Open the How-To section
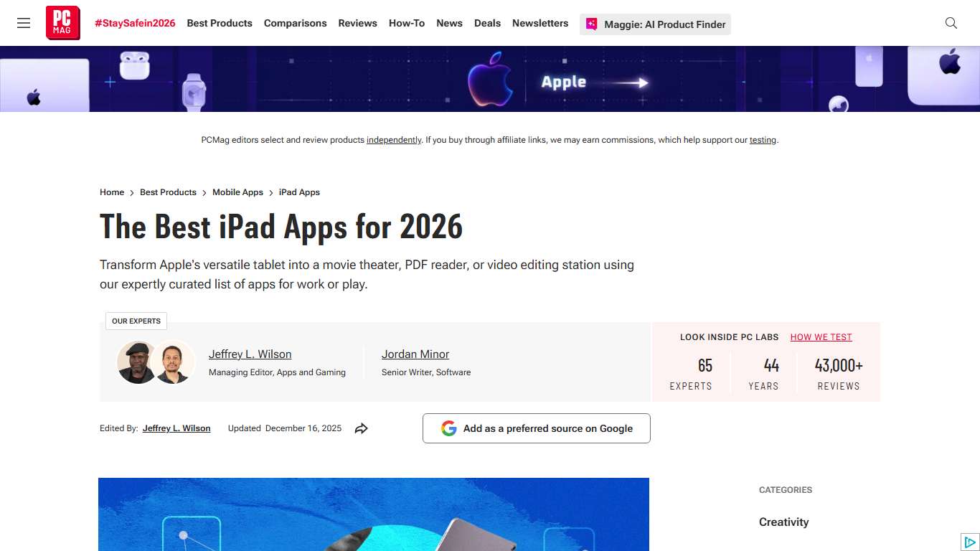Viewport: 980px width, 551px height. 406,22
